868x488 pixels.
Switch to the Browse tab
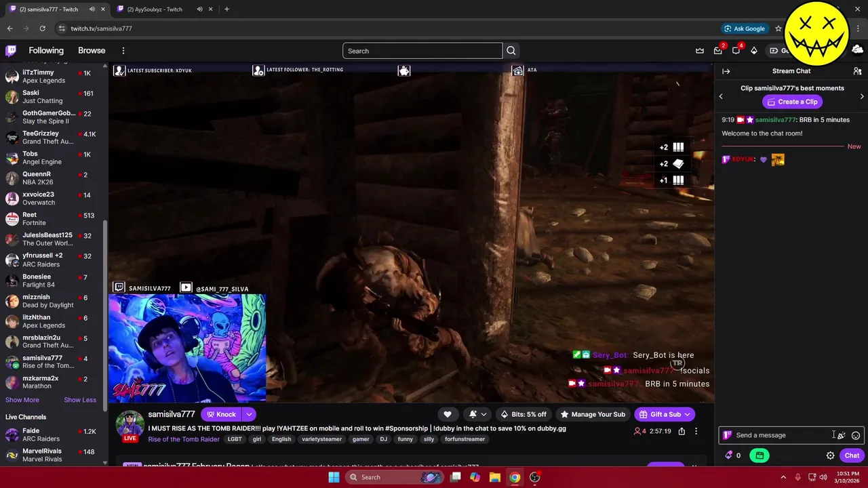[92, 51]
